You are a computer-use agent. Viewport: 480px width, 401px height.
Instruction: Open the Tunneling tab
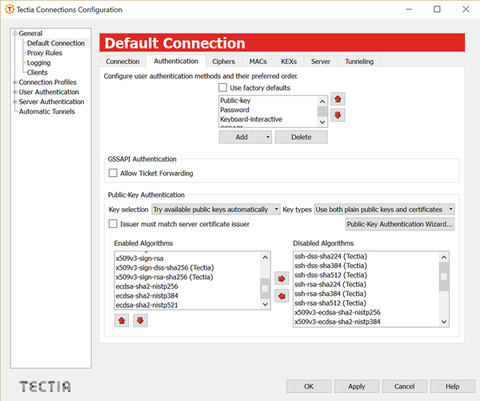point(359,61)
